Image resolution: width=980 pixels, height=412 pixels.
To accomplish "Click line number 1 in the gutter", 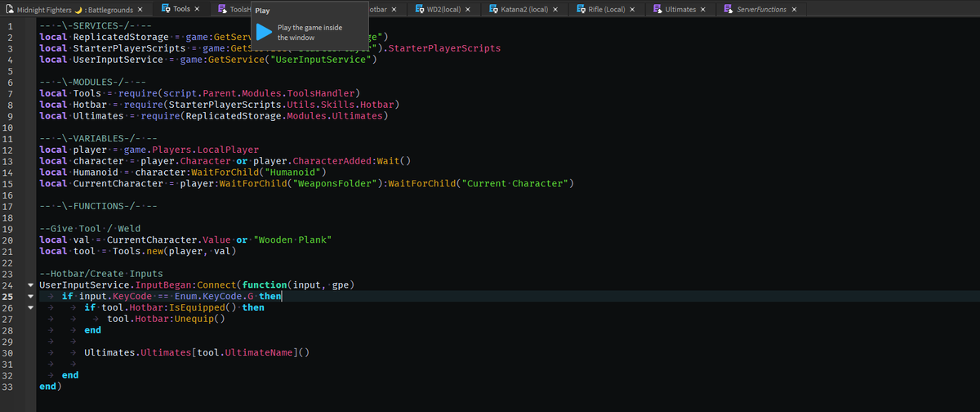I will [x=10, y=27].
